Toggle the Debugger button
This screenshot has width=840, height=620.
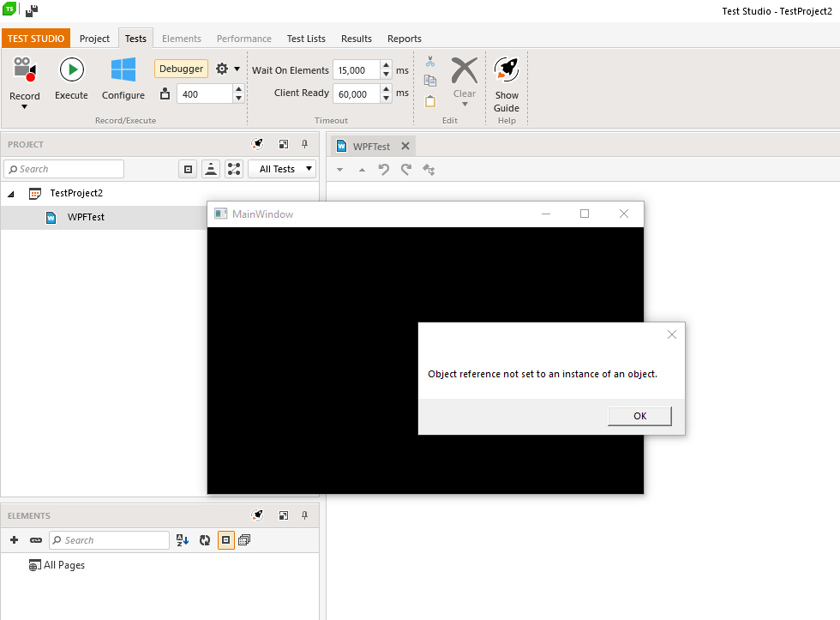coord(181,69)
